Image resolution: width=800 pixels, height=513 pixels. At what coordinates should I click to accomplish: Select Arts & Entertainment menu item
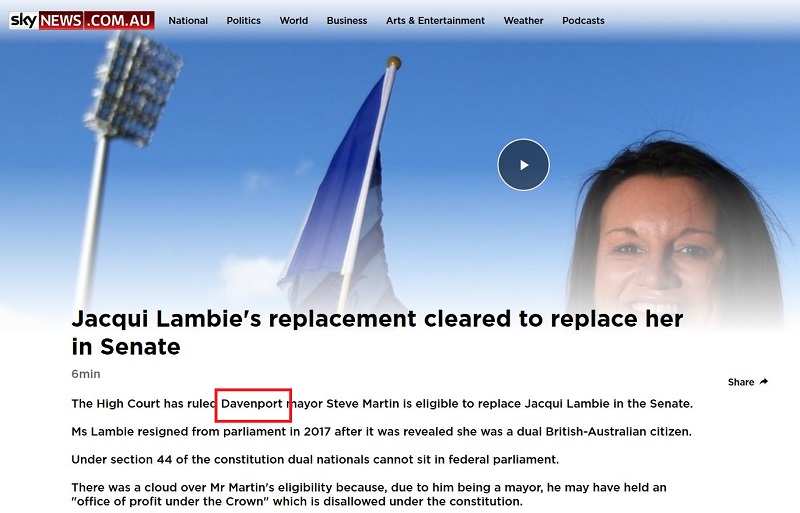click(435, 21)
